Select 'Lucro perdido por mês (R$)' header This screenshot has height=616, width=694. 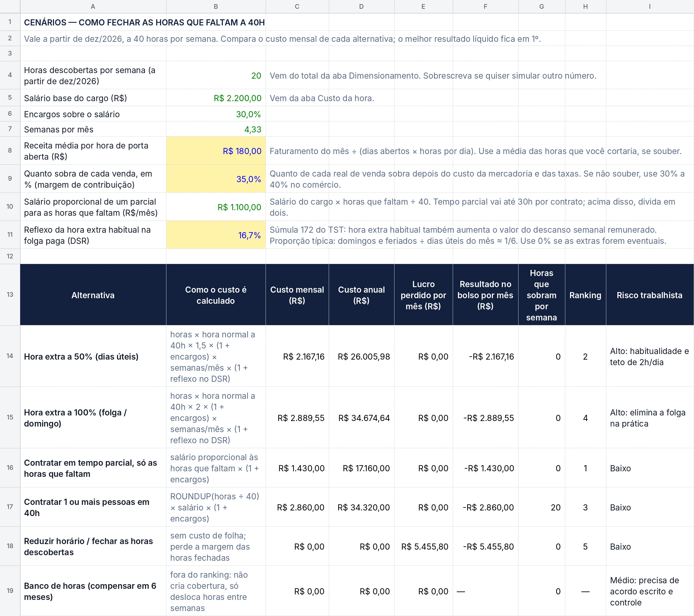423,295
